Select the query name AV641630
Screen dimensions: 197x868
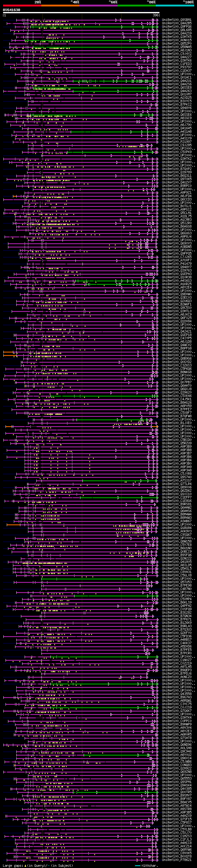(11, 10)
